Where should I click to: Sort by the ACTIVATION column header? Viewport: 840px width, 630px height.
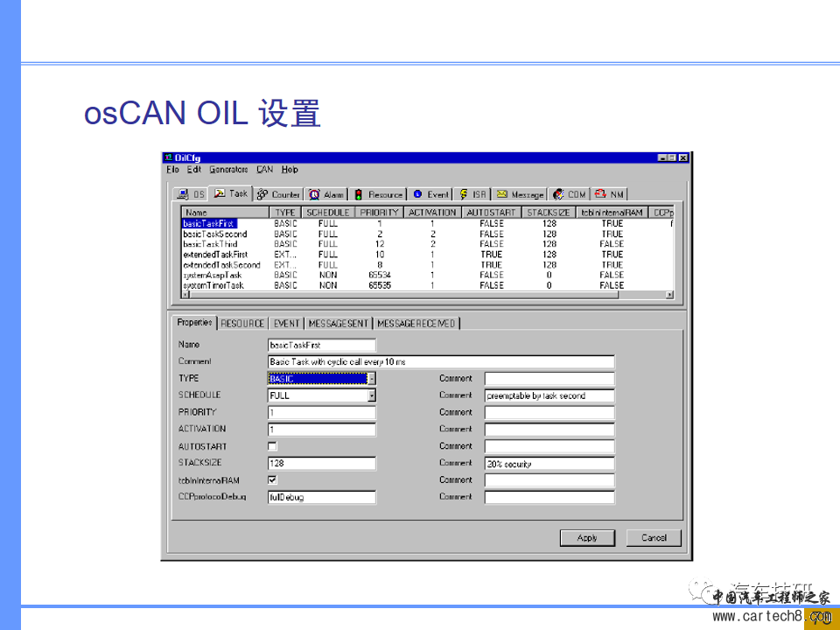click(432, 213)
